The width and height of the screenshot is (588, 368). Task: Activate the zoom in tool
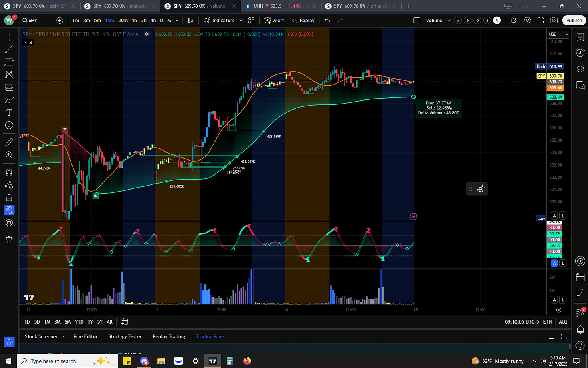click(9, 155)
